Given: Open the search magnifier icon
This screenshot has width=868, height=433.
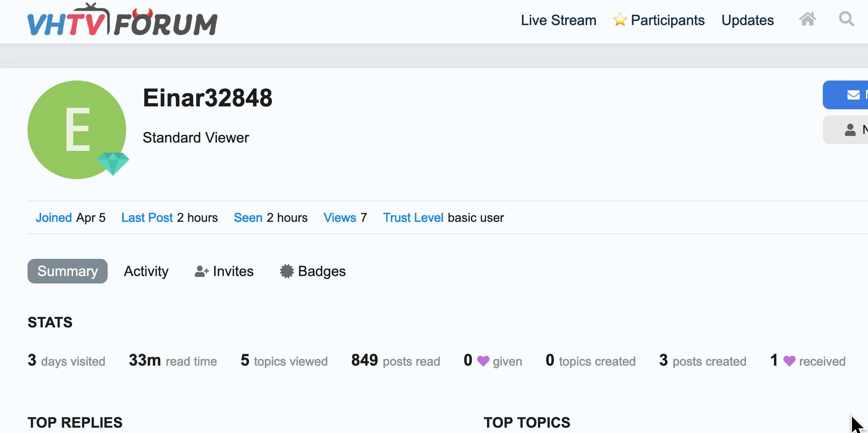Looking at the screenshot, I should (x=846, y=19).
